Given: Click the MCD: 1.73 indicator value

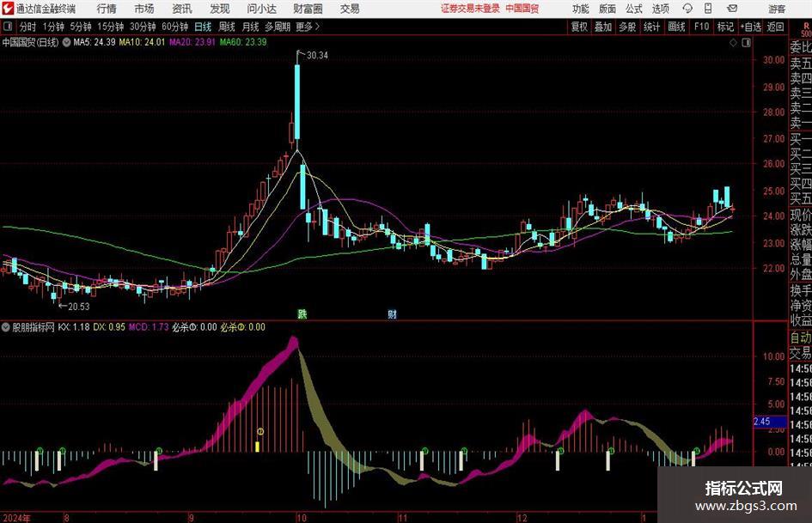Looking at the screenshot, I should pyautogui.click(x=149, y=327).
